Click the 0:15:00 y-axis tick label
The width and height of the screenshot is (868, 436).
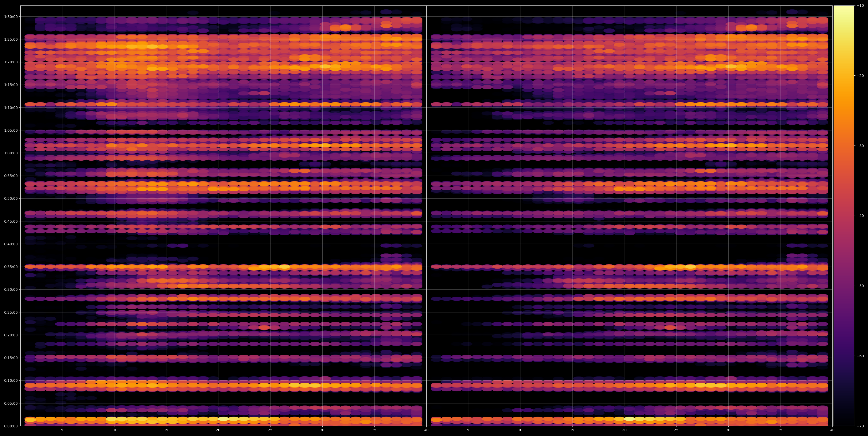(11, 358)
